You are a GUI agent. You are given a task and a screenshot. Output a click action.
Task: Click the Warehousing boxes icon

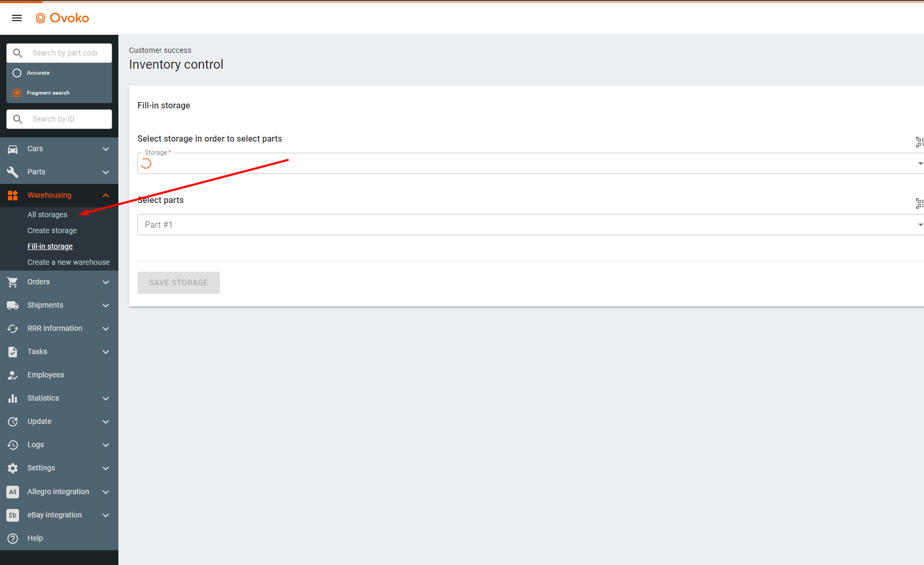tap(13, 196)
